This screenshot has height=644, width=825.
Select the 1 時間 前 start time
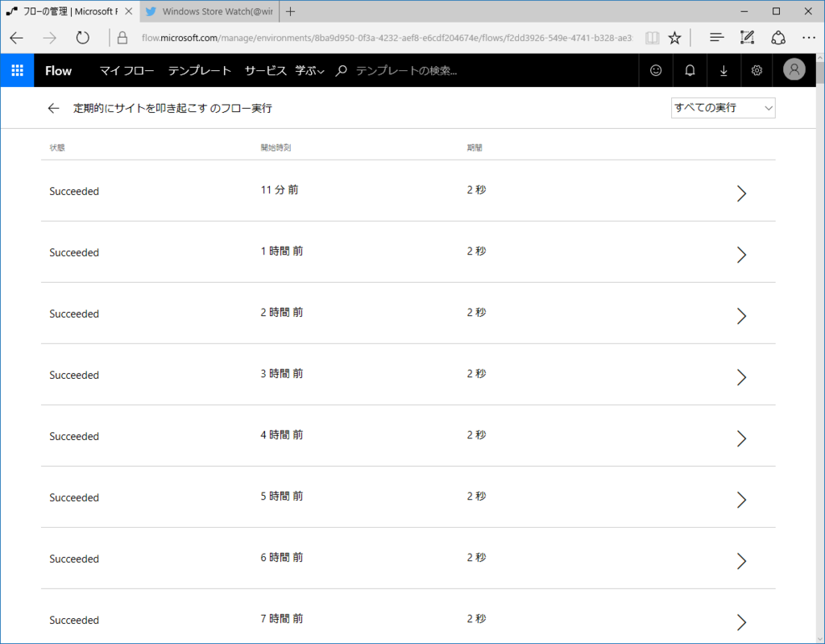pyautogui.click(x=281, y=251)
